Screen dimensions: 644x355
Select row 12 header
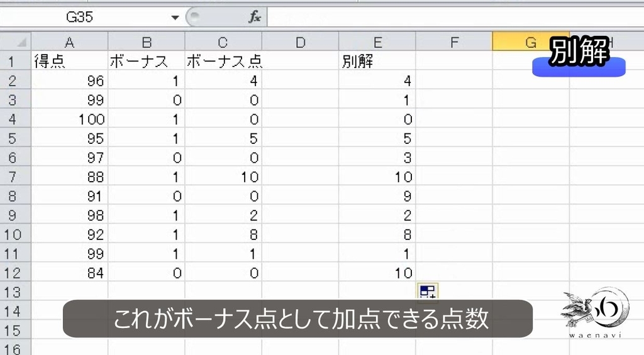pos(16,273)
